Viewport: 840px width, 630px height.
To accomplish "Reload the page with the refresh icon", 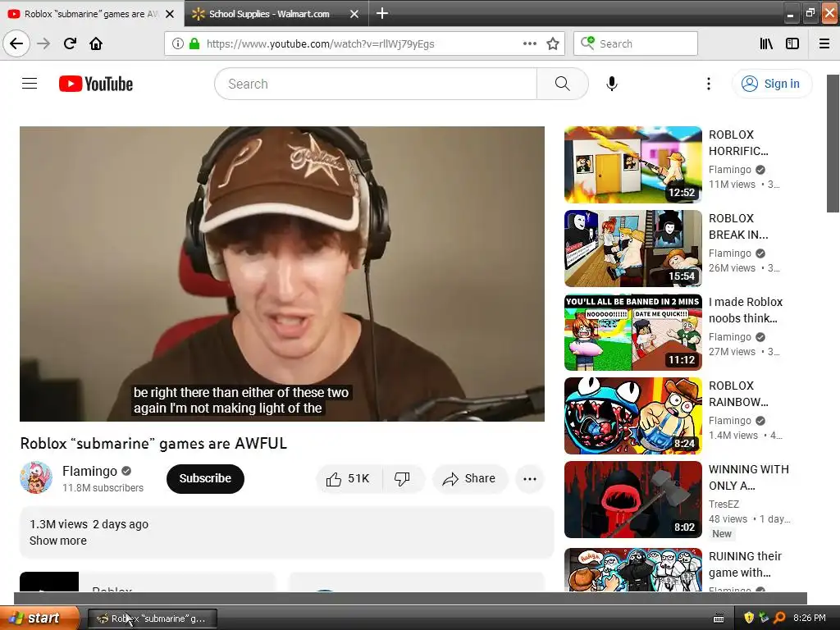I will (x=70, y=43).
